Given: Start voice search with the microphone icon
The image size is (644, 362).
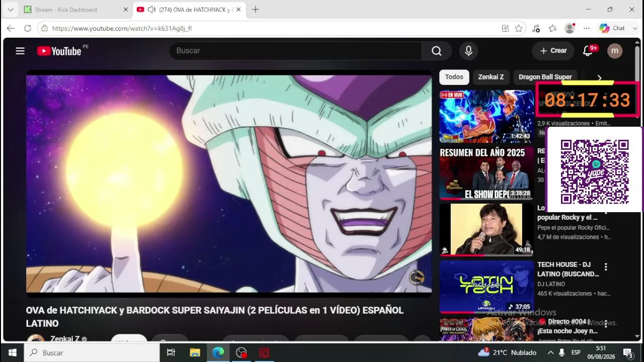Looking at the screenshot, I should 468,51.
